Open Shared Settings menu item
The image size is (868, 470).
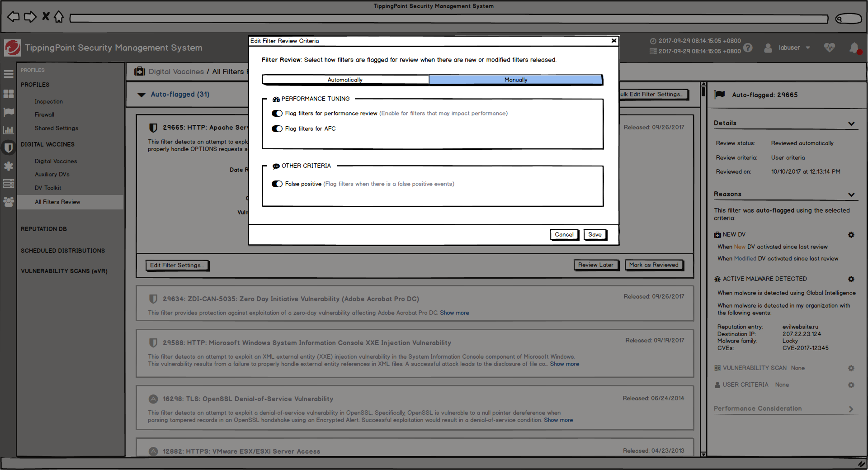[x=57, y=128]
